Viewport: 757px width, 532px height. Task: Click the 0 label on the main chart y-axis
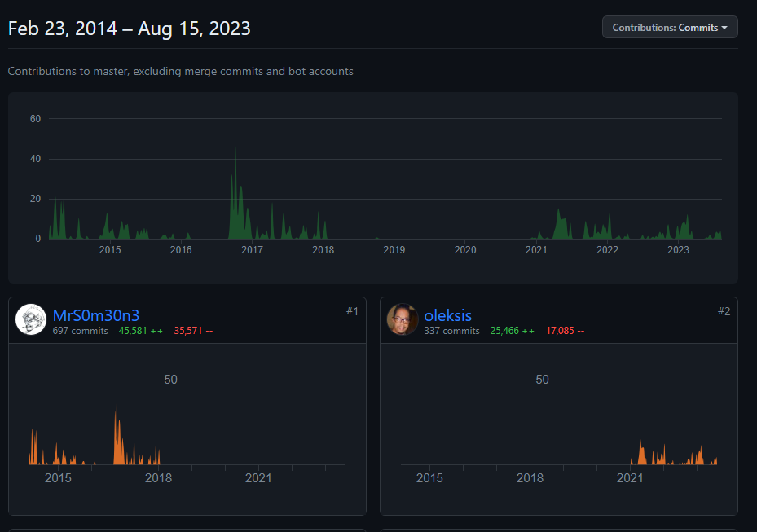point(38,239)
